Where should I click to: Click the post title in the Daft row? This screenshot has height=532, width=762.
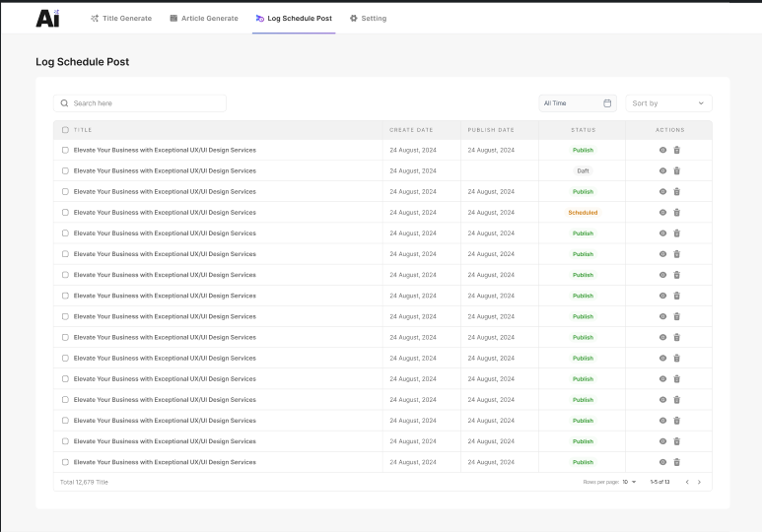(x=165, y=170)
